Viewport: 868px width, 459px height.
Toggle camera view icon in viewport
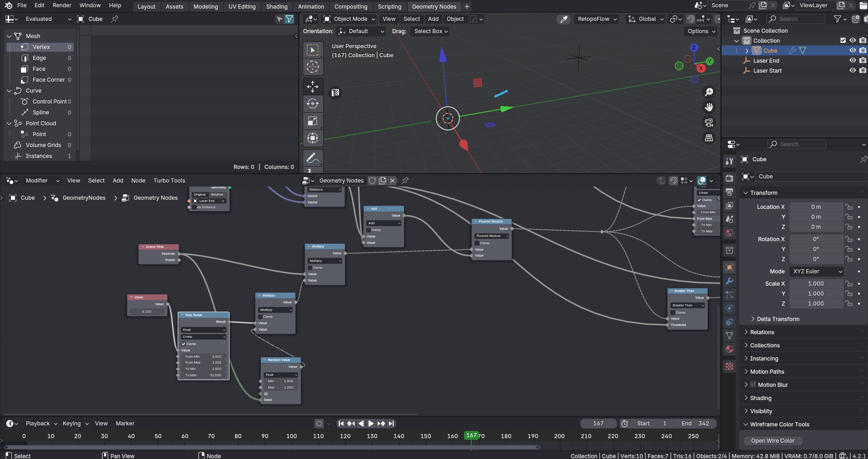coord(709,123)
